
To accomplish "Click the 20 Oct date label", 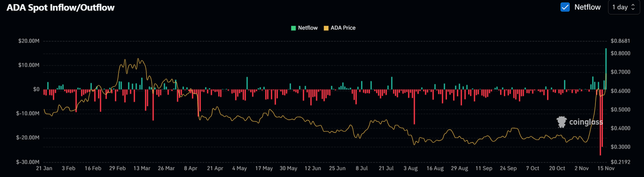I will point(557,168).
